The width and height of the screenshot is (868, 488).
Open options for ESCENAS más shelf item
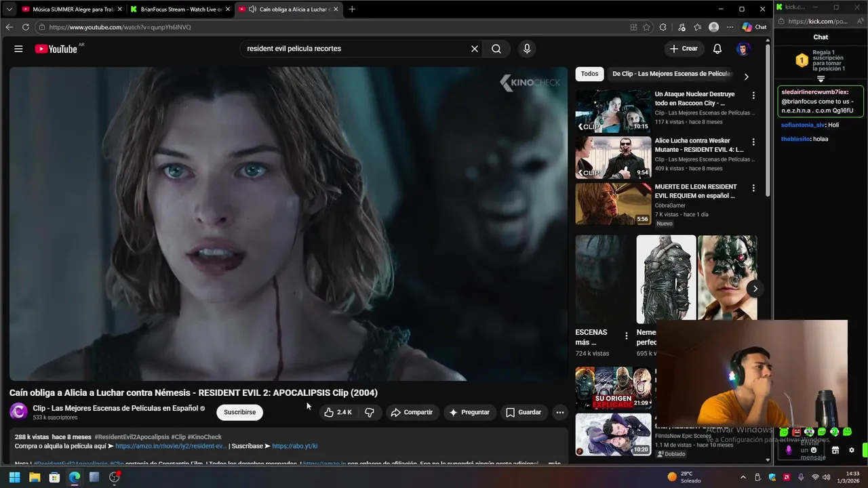tap(626, 335)
